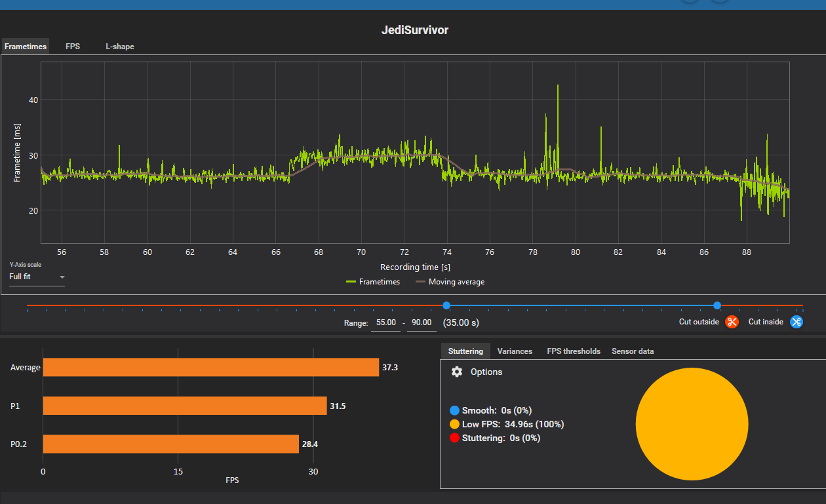Toggle the Frametimes legend entry
826x504 pixels.
click(x=372, y=282)
